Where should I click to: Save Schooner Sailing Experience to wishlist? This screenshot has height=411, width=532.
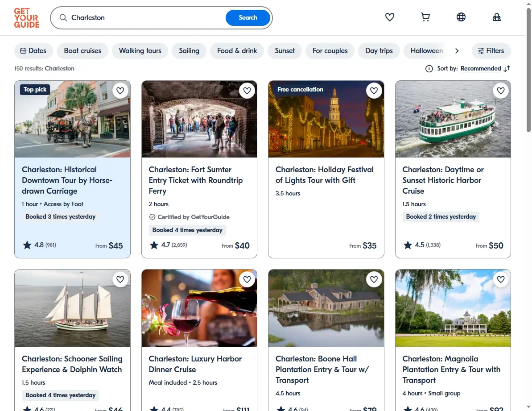(120, 279)
